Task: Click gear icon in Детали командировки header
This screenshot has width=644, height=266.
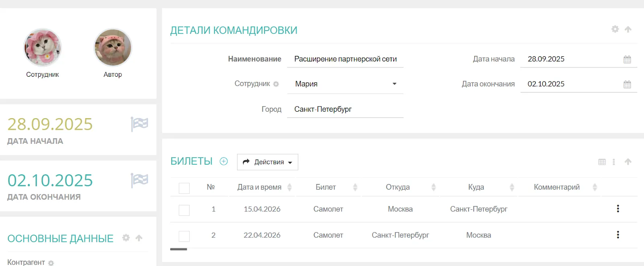Action: point(615,29)
